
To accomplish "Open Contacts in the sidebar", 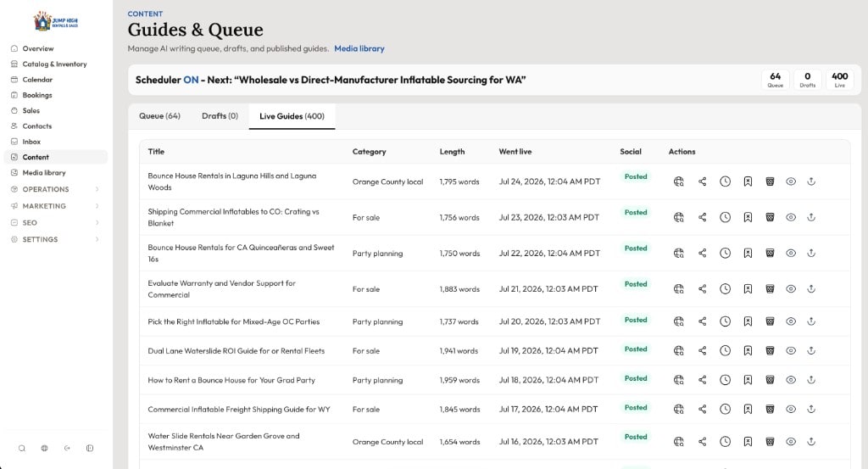I will point(55,126).
